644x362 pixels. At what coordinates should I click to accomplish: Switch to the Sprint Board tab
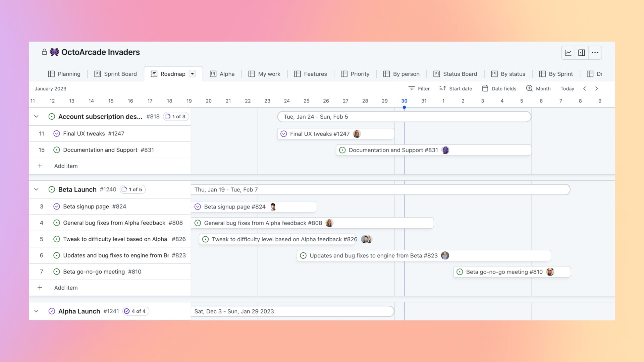pos(115,74)
